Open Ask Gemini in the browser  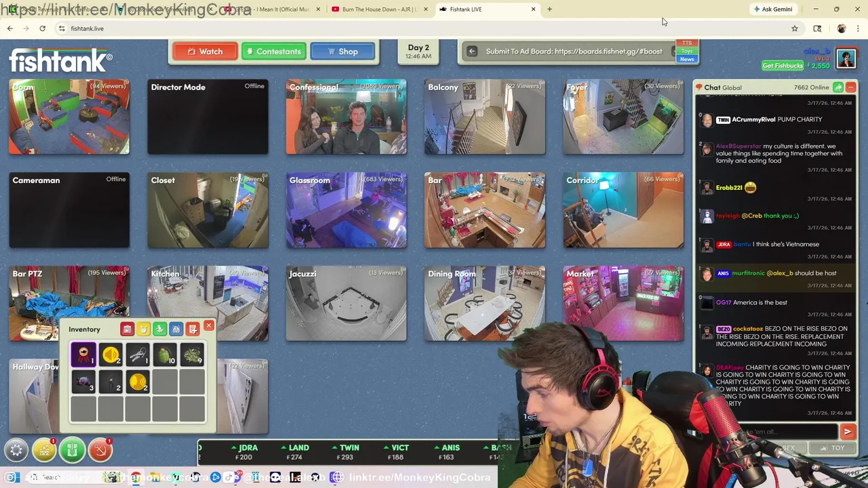772,9
